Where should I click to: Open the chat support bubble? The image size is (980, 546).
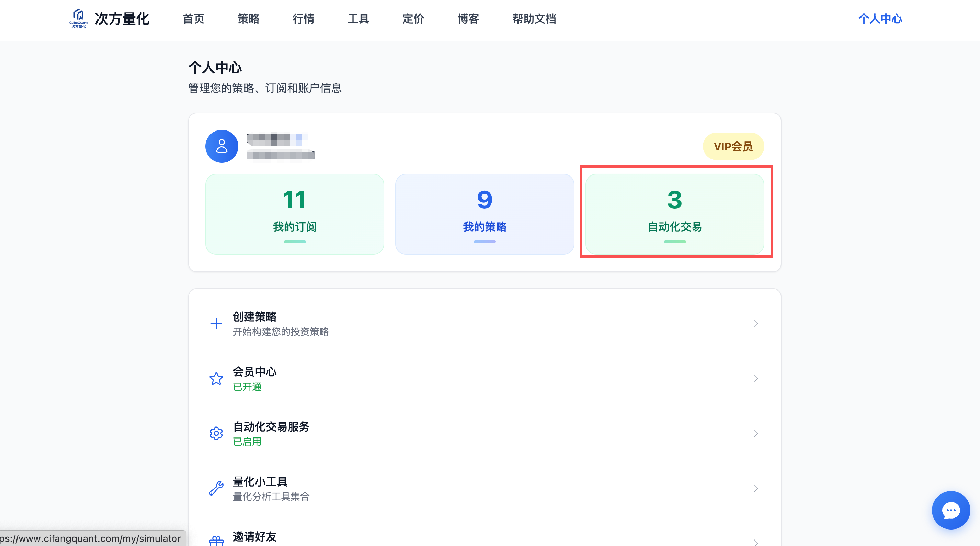(x=950, y=510)
